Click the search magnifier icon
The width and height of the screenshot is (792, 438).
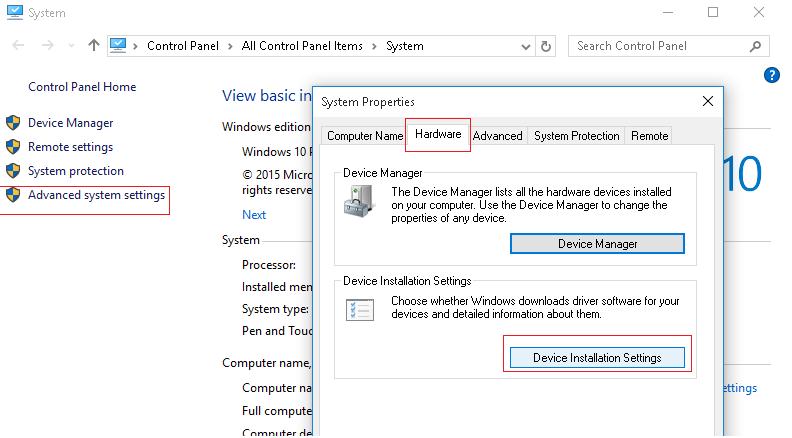(754, 46)
